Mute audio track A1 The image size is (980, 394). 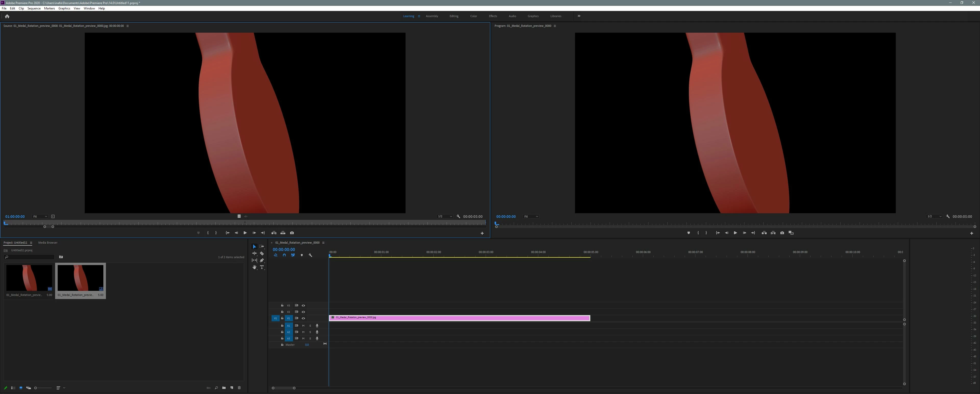tap(303, 326)
